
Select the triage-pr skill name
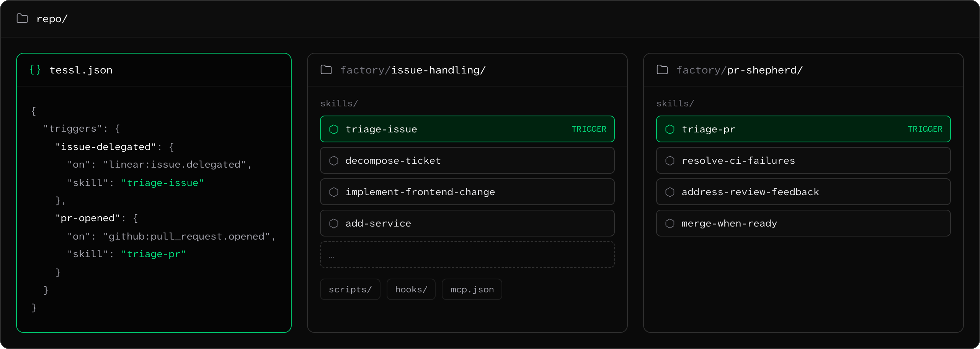pos(708,129)
